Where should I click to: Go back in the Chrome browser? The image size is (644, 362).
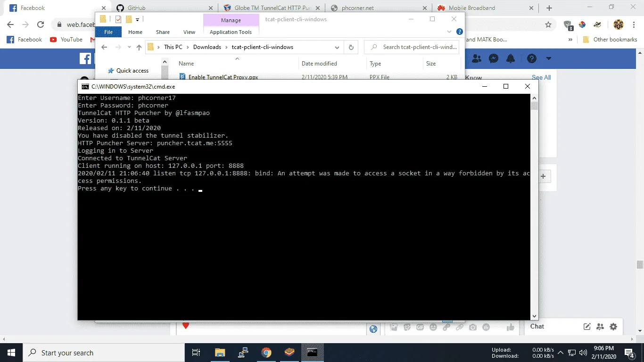(11, 25)
